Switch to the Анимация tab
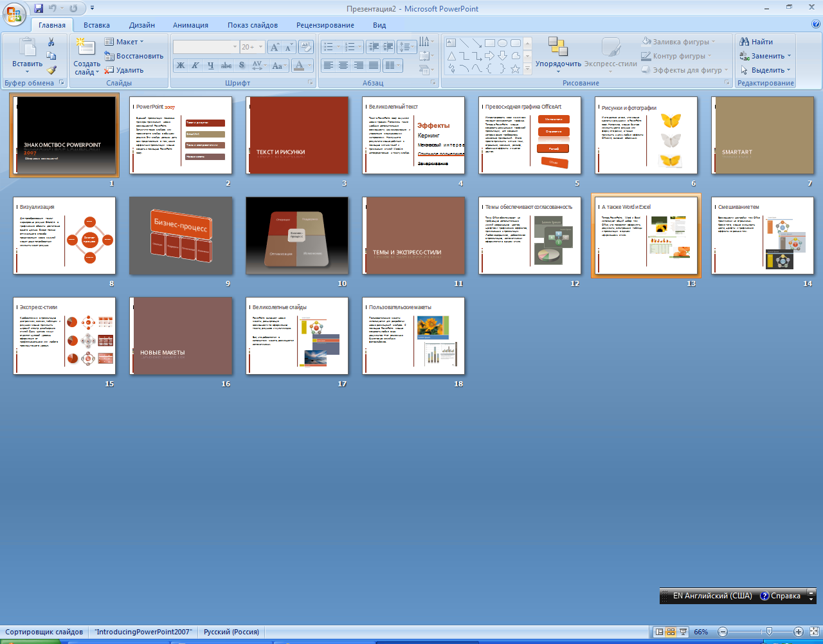This screenshot has width=823, height=644. pyautogui.click(x=190, y=25)
